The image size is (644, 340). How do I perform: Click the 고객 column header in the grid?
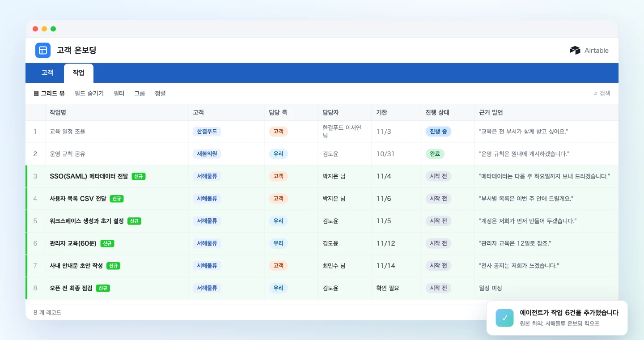click(x=226, y=112)
